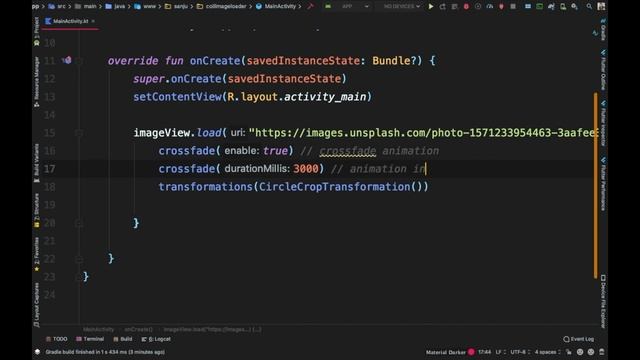640x360 pixels.
Task: Open the Device File Explorer panel
Action: (603, 301)
